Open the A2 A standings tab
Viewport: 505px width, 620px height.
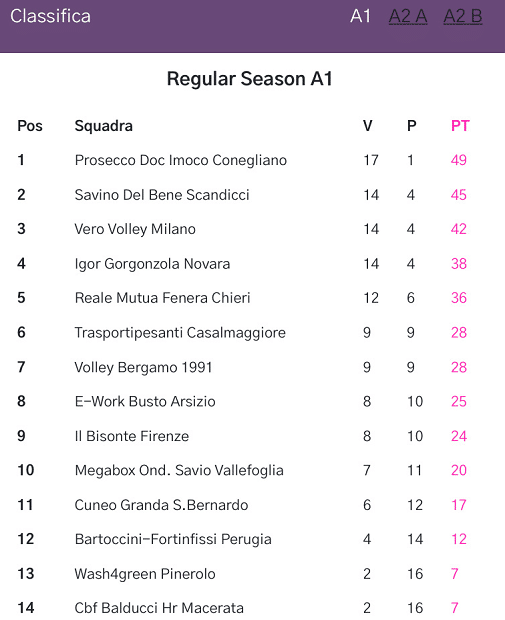408,17
